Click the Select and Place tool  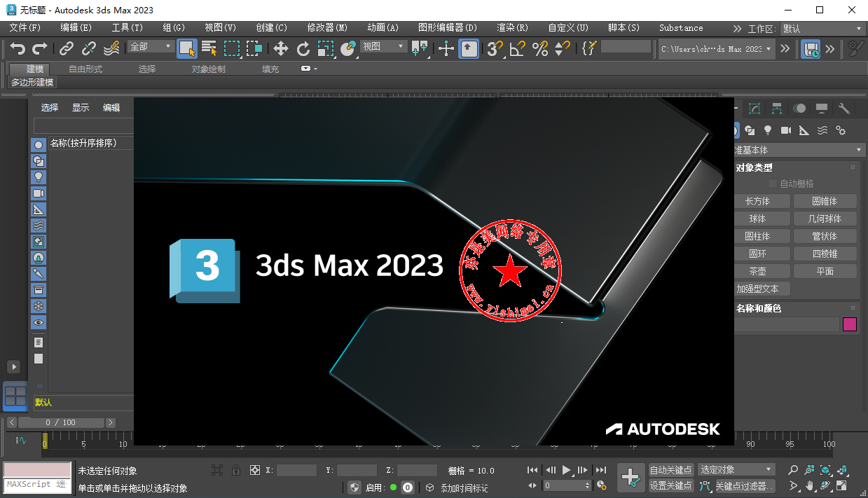click(x=348, y=48)
